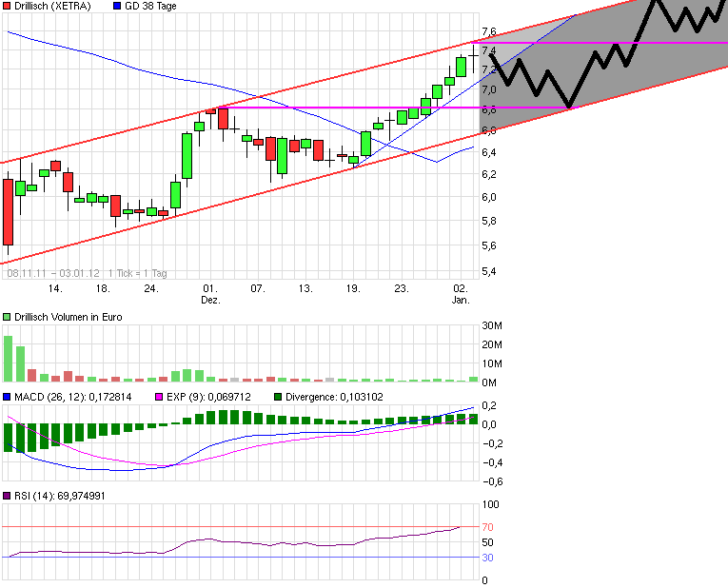Screen dimensions: 728x588
Task: Click the 6,0 price axis label
Action: coord(489,197)
